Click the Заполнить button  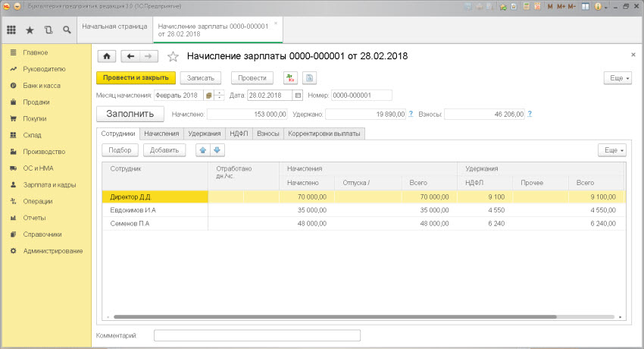130,114
